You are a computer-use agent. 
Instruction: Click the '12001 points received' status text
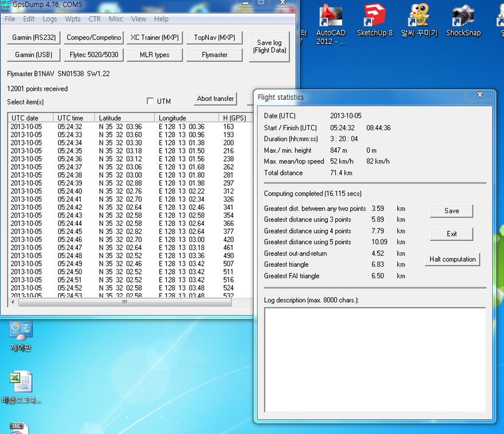(x=37, y=89)
